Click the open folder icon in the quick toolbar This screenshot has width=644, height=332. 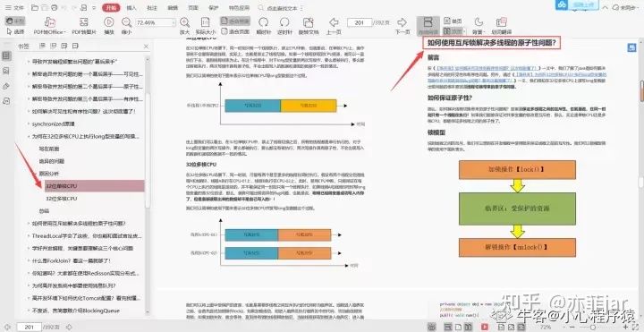click(35, 8)
